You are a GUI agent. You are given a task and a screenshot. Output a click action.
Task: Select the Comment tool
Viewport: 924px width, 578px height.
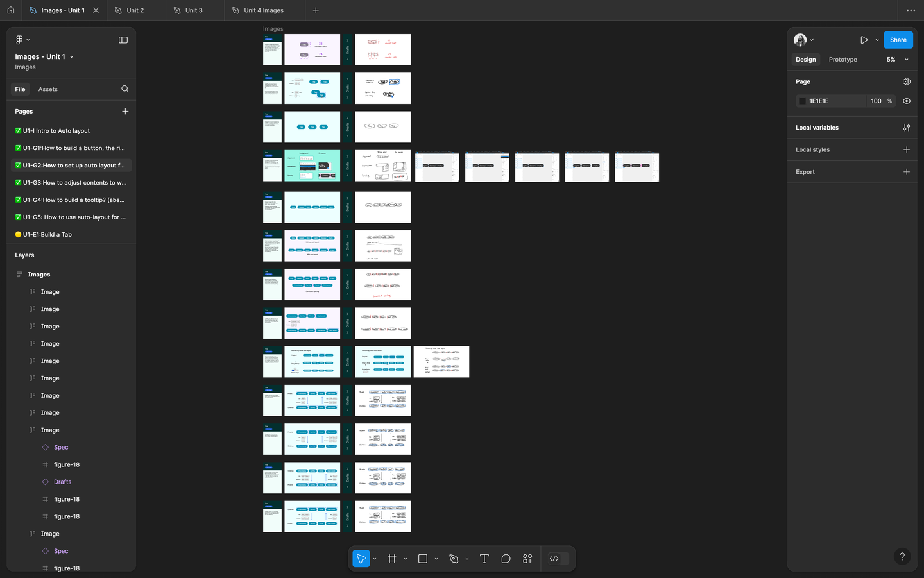coord(506,559)
